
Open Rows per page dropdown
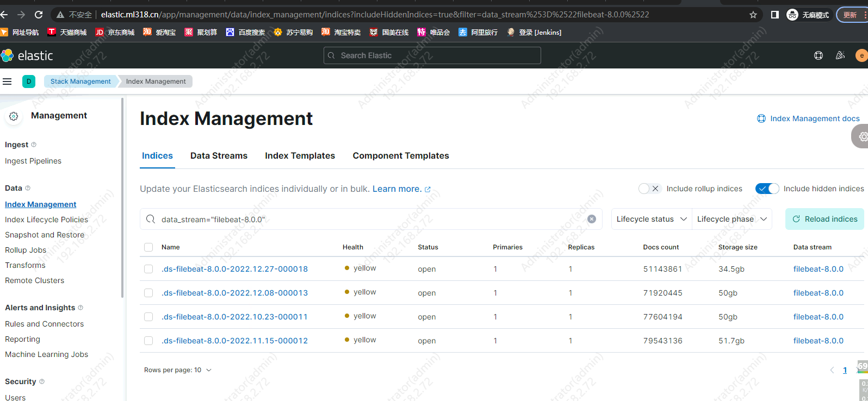(177, 370)
